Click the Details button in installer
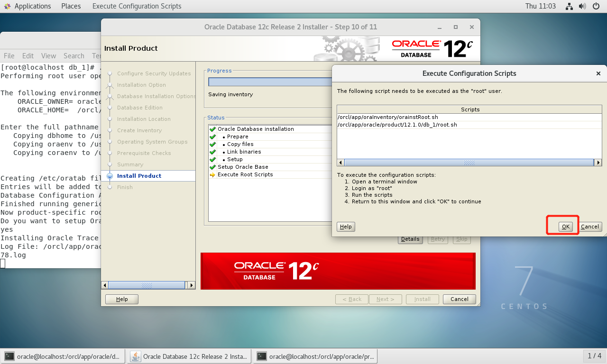This screenshot has width=607, height=364. 410,239
